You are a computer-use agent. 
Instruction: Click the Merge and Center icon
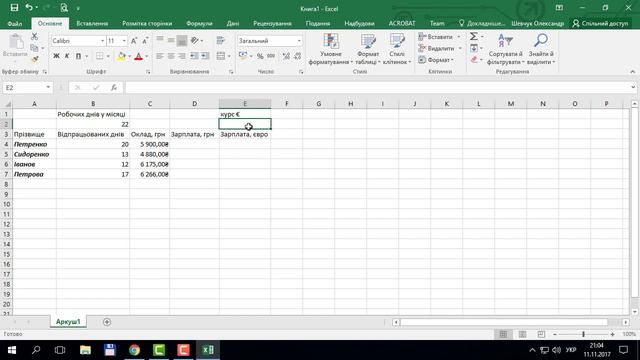221,56
